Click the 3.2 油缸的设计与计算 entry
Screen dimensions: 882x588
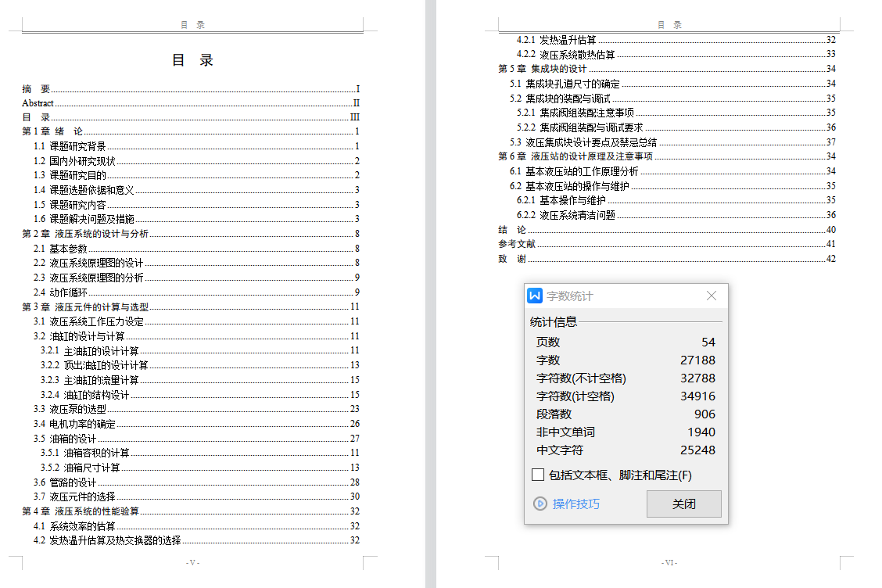pos(196,336)
